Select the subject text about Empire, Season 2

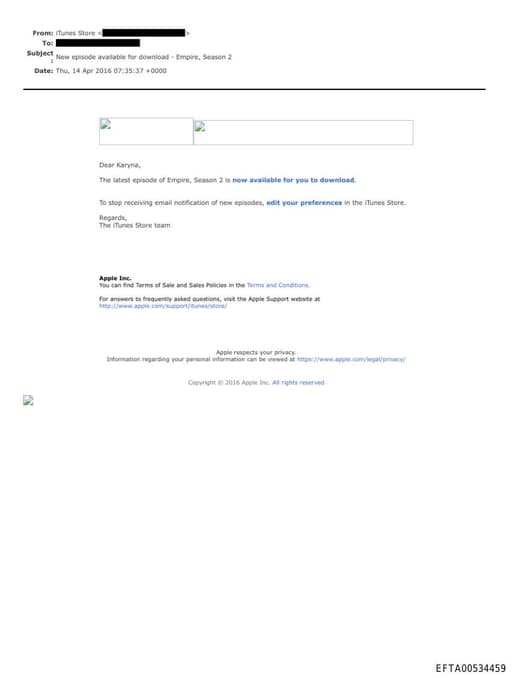tap(144, 57)
